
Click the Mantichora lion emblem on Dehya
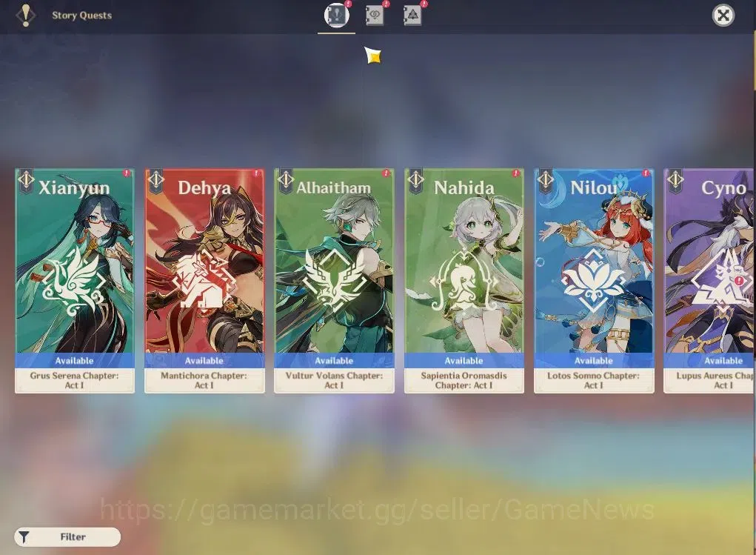(204, 280)
